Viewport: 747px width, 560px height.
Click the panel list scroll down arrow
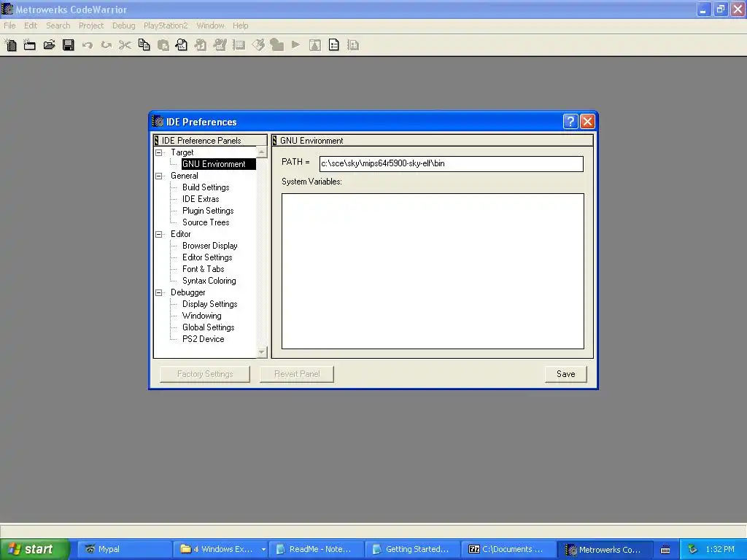click(262, 352)
